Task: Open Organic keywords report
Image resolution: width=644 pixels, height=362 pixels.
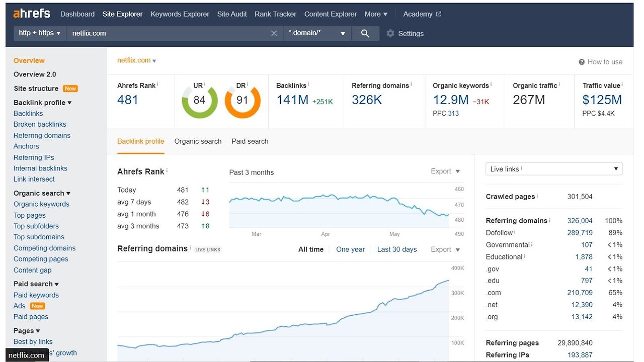Action: click(41, 204)
